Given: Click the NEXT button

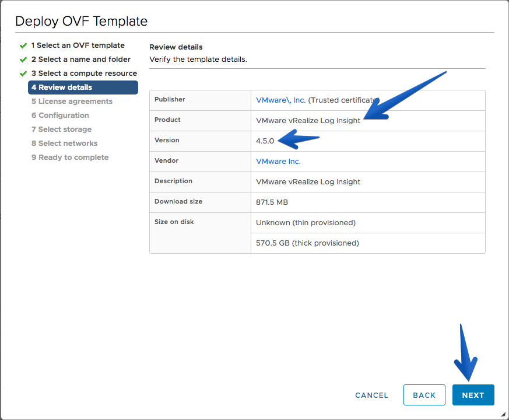Looking at the screenshot, I should coord(473,395).
